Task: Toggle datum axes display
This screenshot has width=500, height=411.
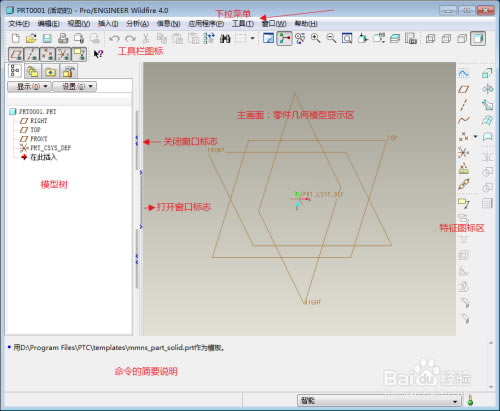Action: click(32, 54)
